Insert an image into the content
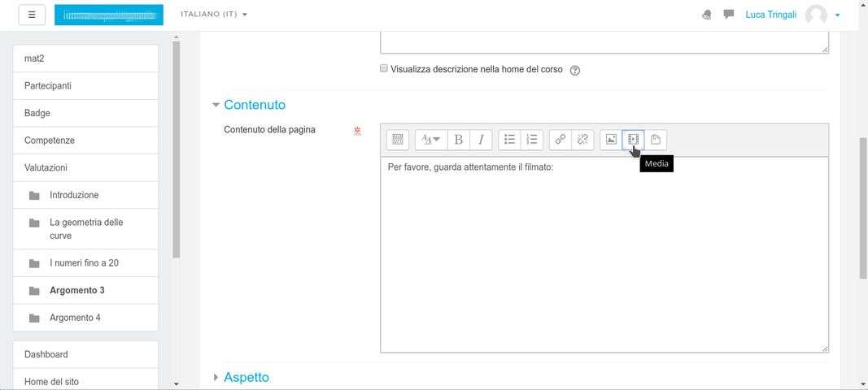The image size is (868, 390). point(611,140)
